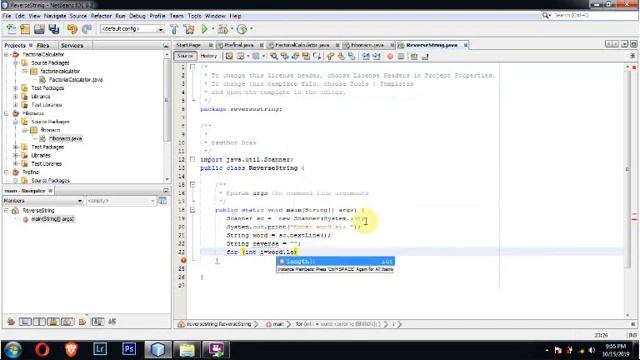The width and height of the screenshot is (640, 360).
Task: Toggle code fold at main method line
Action: pyautogui.click(x=192, y=210)
